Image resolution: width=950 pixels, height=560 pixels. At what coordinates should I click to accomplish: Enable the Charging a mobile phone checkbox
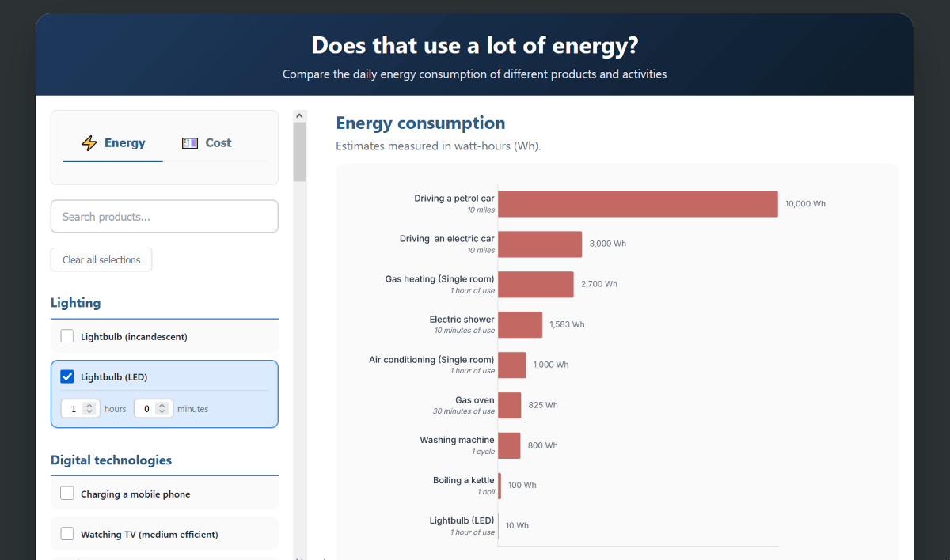click(67, 494)
